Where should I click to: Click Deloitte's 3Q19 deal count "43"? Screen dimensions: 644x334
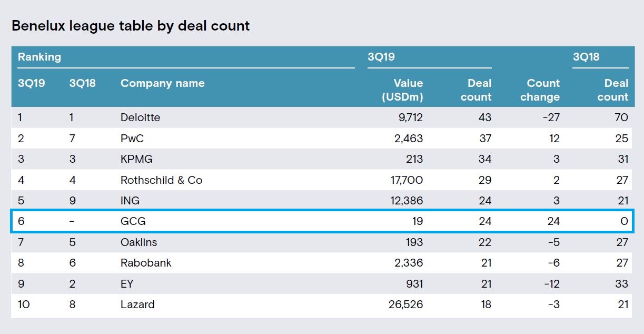point(485,117)
